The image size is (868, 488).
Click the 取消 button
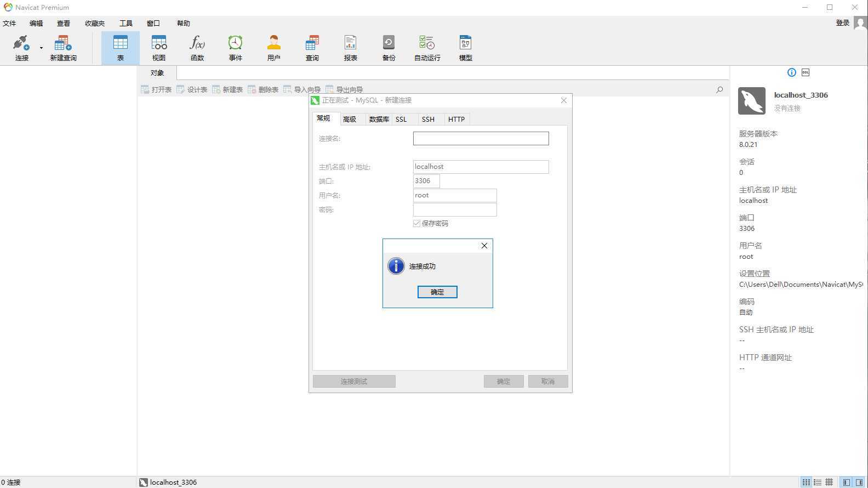point(548,382)
